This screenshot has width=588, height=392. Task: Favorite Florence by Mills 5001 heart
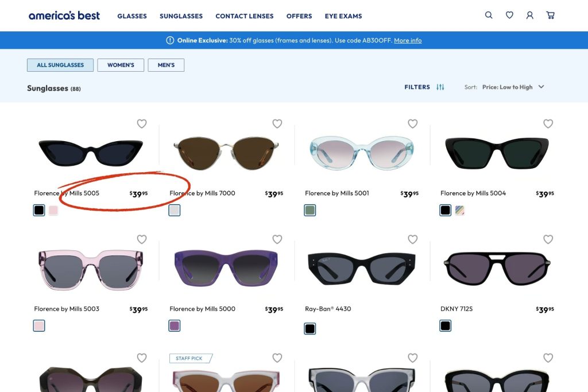412,123
